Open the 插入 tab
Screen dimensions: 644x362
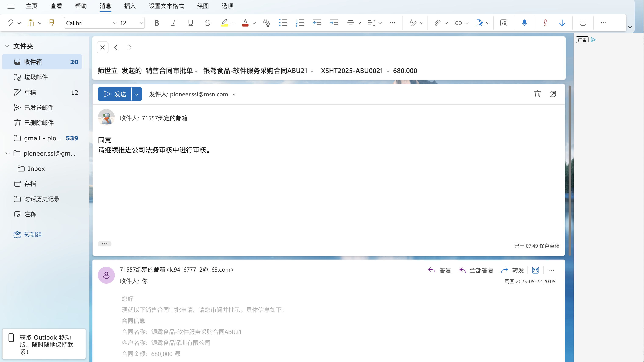click(x=130, y=6)
